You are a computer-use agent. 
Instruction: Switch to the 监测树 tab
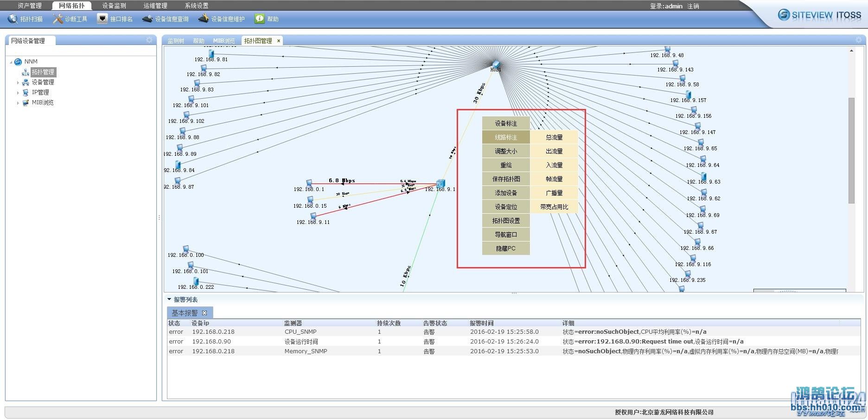pos(176,41)
